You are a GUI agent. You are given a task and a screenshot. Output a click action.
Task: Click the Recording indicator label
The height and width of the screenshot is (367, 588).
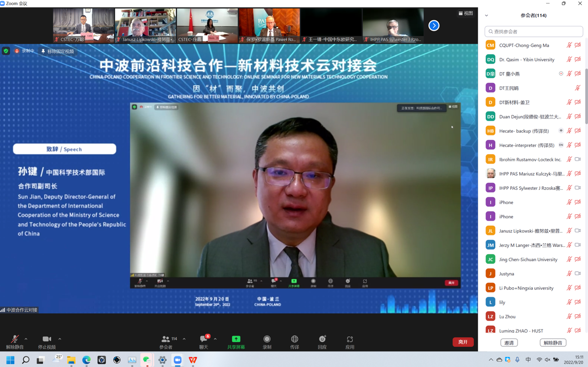pyautogui.click(x=25, y=51)
